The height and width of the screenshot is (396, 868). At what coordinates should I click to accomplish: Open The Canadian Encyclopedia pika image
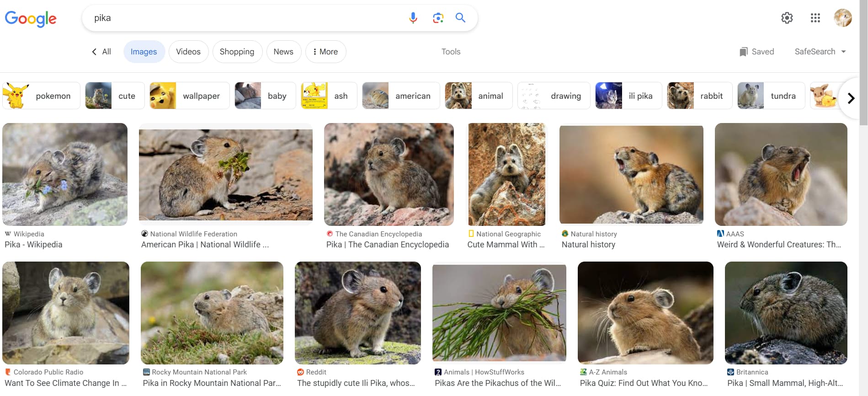[389, 174]
